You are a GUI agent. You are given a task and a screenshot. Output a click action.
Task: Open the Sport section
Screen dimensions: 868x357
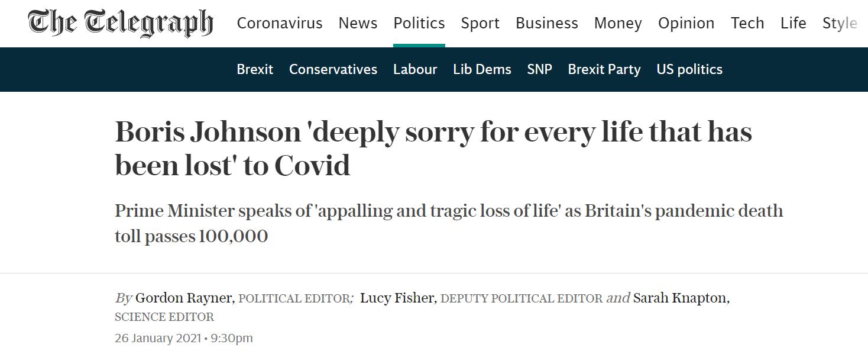(x=480, y=23)
